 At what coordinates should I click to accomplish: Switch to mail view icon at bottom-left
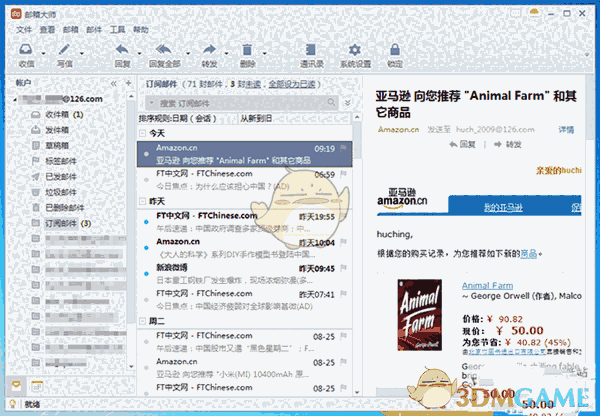pyautogui.click(x=16, y=385)
